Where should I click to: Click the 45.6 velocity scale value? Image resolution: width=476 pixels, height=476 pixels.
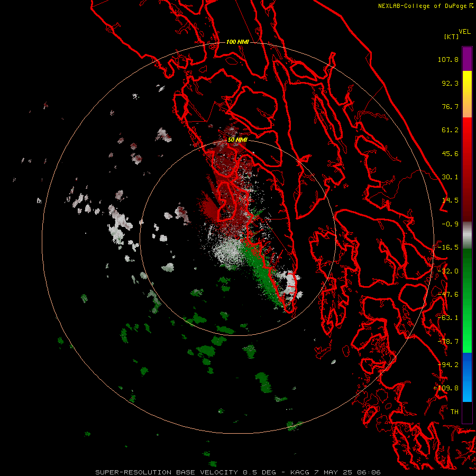point(450,153)
